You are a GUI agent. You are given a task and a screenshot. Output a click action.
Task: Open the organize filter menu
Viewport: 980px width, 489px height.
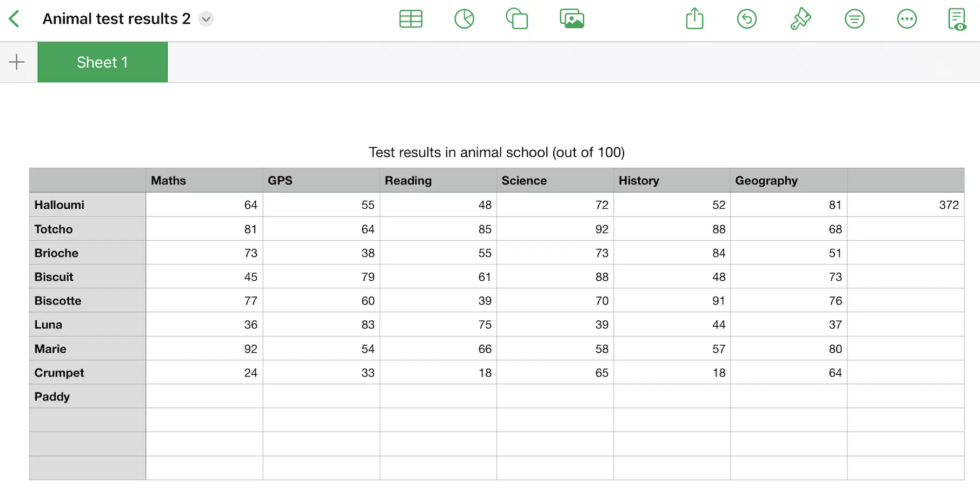(x=855, y=19)
